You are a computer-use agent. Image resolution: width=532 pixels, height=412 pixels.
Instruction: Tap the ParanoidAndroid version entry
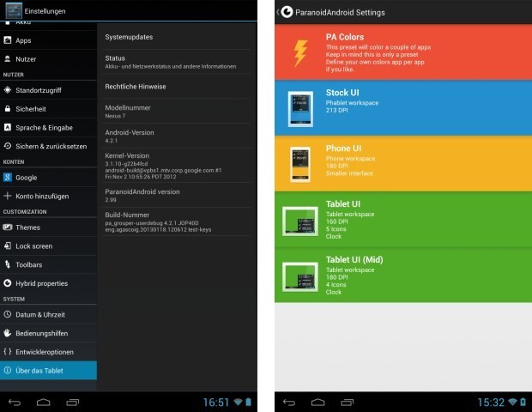(142, 192)
